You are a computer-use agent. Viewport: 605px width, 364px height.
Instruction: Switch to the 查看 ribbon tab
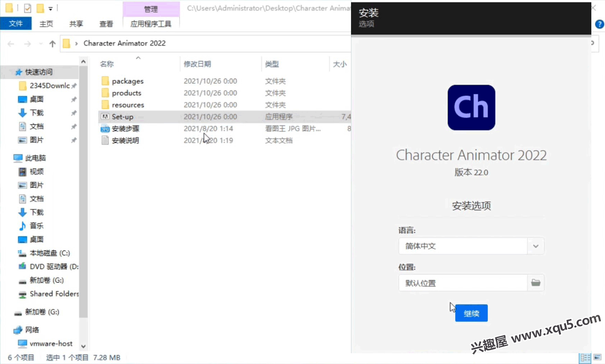106,24
